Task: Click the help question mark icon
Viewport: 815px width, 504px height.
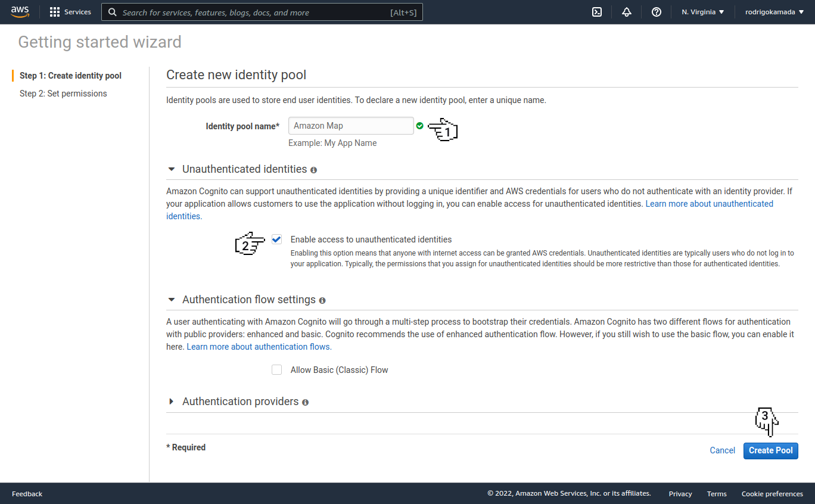Action: tap(657, 12)
